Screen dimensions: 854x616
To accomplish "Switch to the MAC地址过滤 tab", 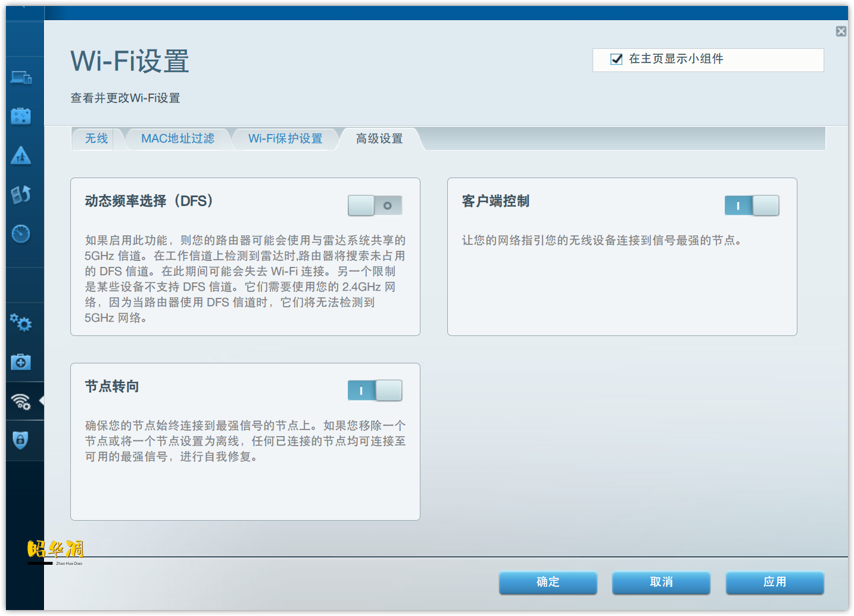I will 177,139.
